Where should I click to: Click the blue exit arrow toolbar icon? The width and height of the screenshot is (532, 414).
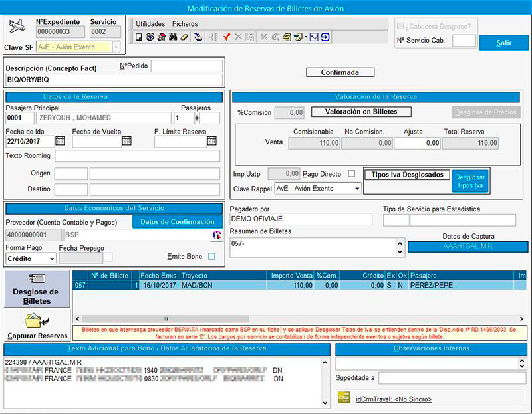326,37
